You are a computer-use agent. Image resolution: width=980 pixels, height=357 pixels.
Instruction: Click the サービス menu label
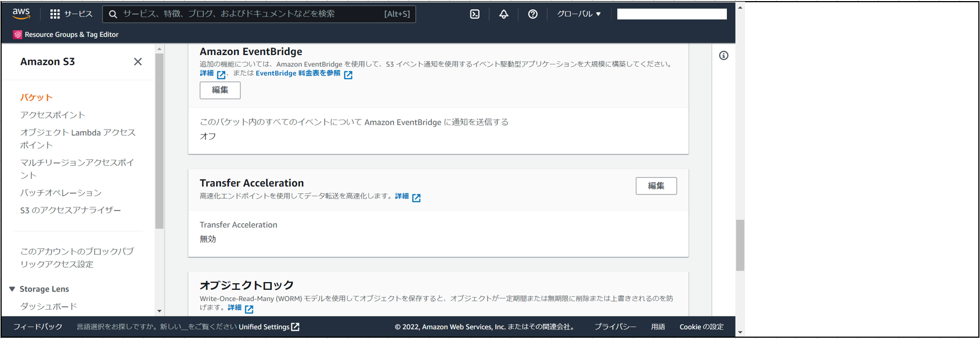point(78,14)
